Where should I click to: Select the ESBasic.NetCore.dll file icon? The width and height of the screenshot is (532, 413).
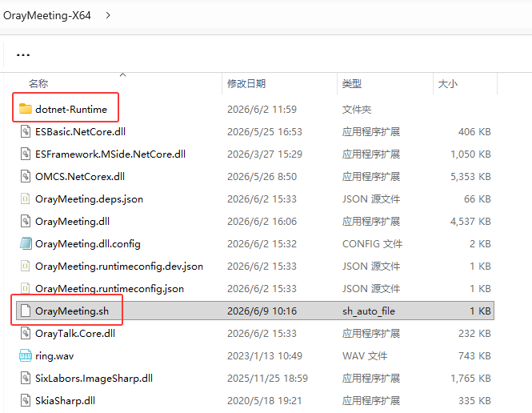(26, 131)
